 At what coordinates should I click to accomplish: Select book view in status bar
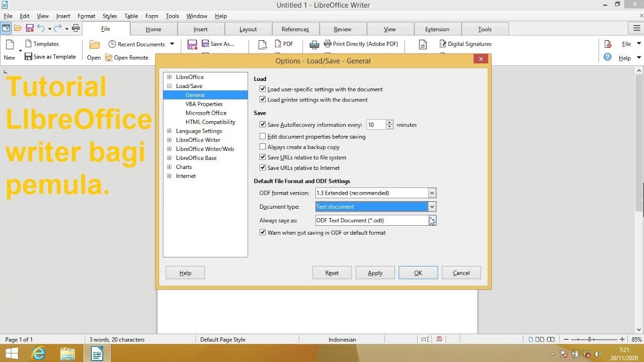tap(551, 339)
